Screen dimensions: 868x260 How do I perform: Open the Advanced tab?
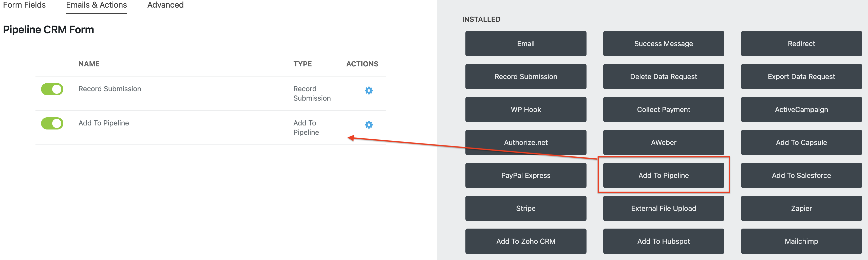click(165, 5)
